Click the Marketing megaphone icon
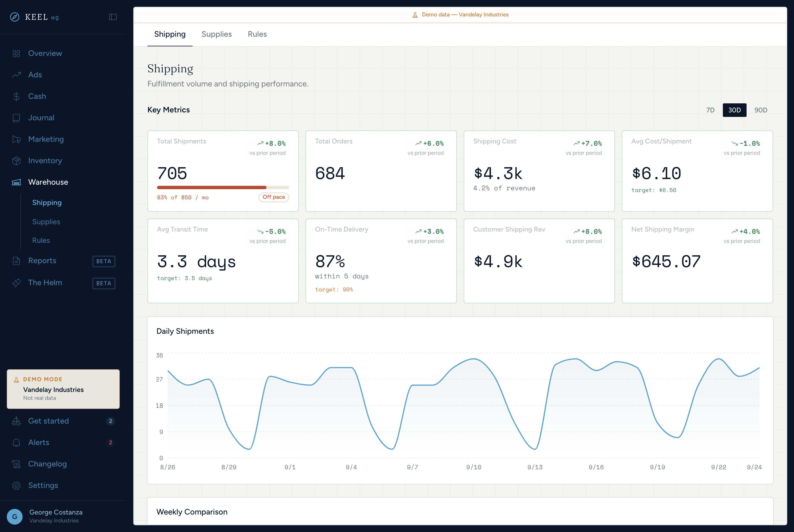 (16, 139)
